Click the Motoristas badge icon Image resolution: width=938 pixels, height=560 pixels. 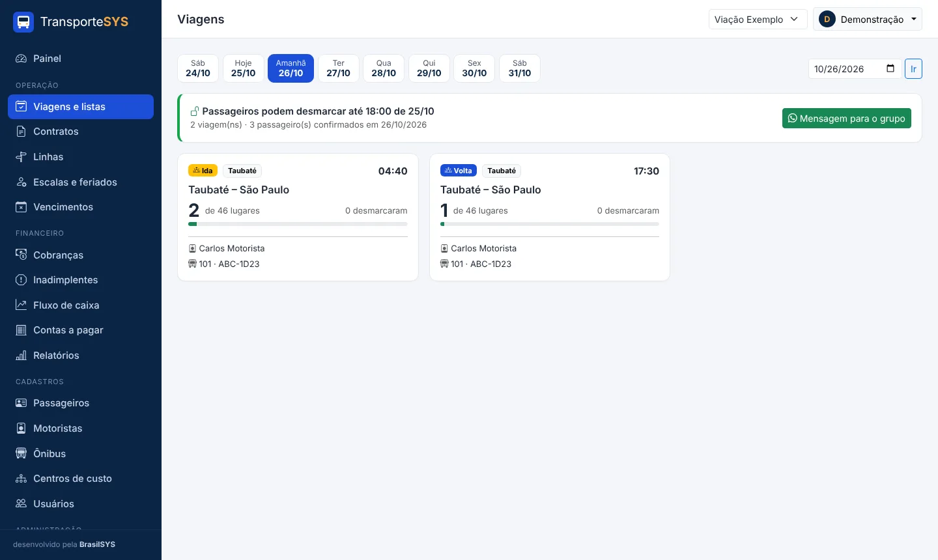[x=21, y=428]
